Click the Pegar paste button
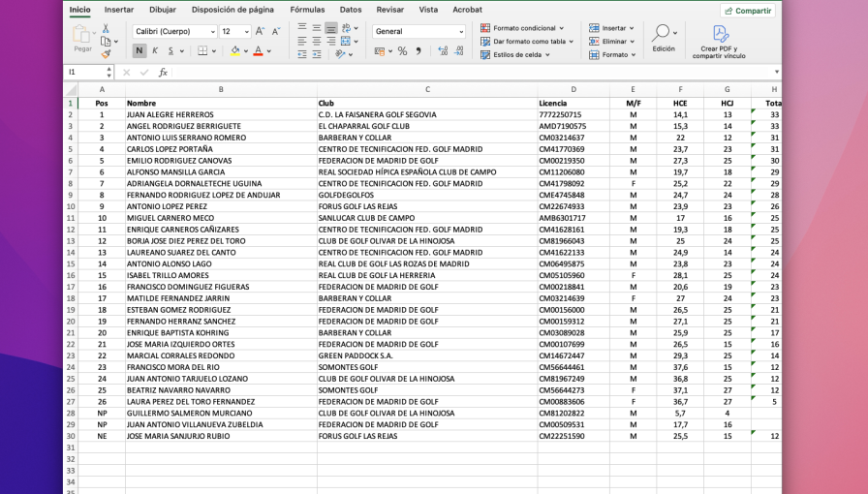Screen dimensions: 868x494 pos(82,38)
